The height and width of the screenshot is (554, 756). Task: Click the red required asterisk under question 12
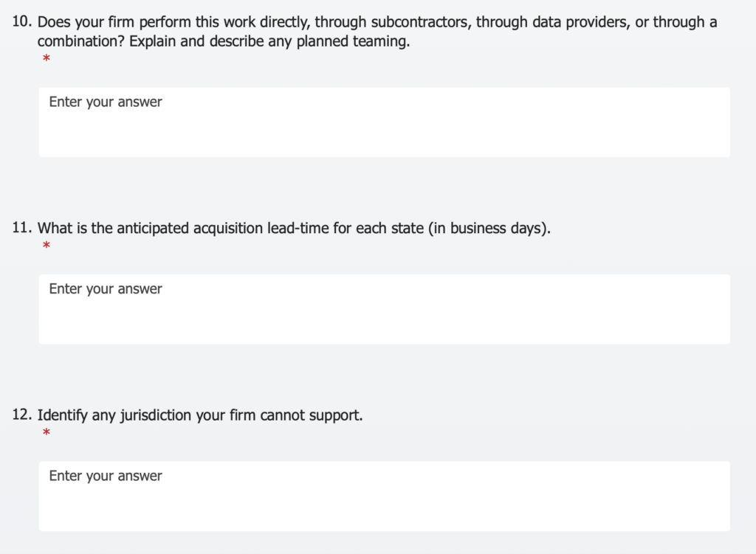(x=47, y=432)
